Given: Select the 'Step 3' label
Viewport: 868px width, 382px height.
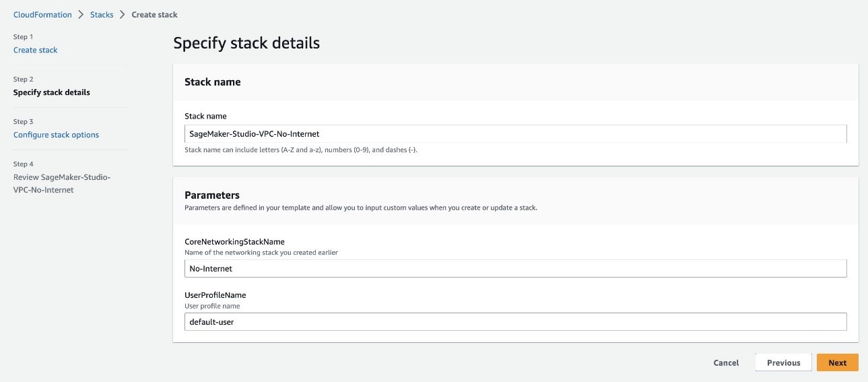Looking at the screenshot, I should [23, 122].
